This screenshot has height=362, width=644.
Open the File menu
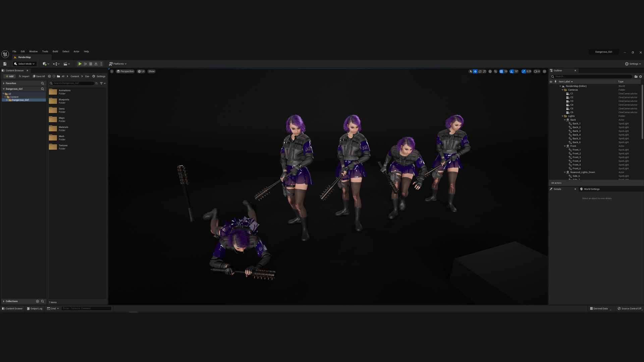point(14,52)
